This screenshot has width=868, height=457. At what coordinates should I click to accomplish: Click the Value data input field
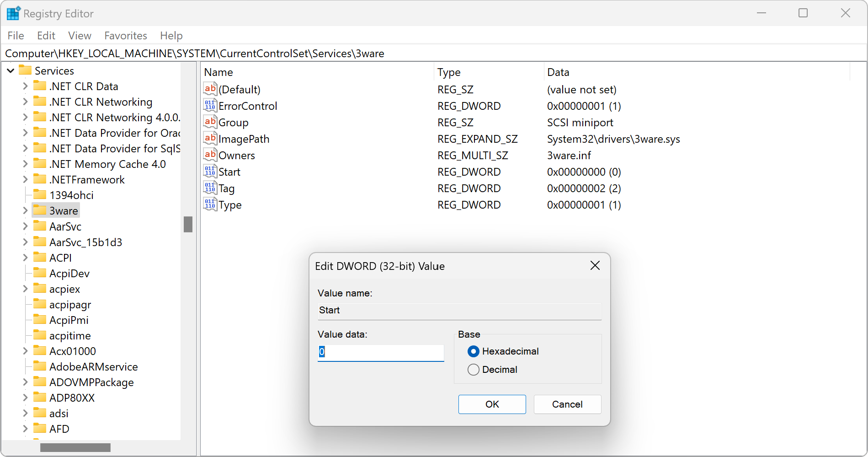coord(381,352)
